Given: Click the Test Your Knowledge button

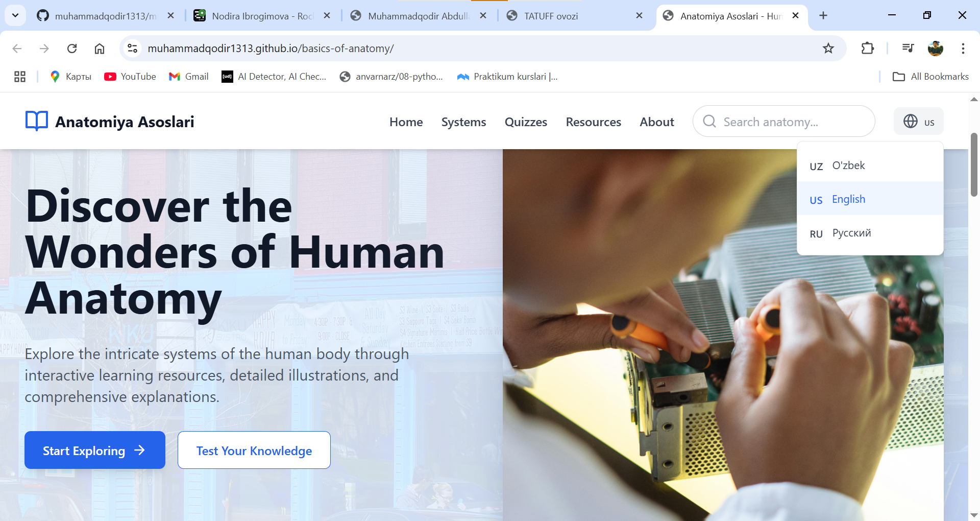Looking at the screenshot, I should pos(254,450).
